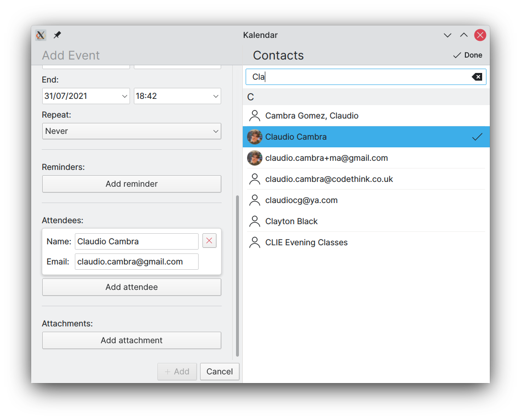Image resolution: width=521 pixels, height=420 pixels.
Task: Open the end time dropdown 18:42
Action: coord(178,96)
